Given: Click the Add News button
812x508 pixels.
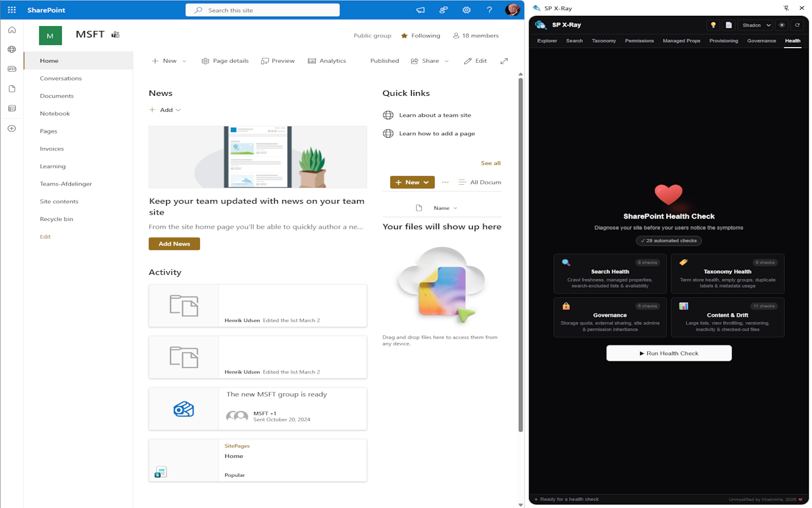Looking at the screenshot, I should [x=174, y=244].
